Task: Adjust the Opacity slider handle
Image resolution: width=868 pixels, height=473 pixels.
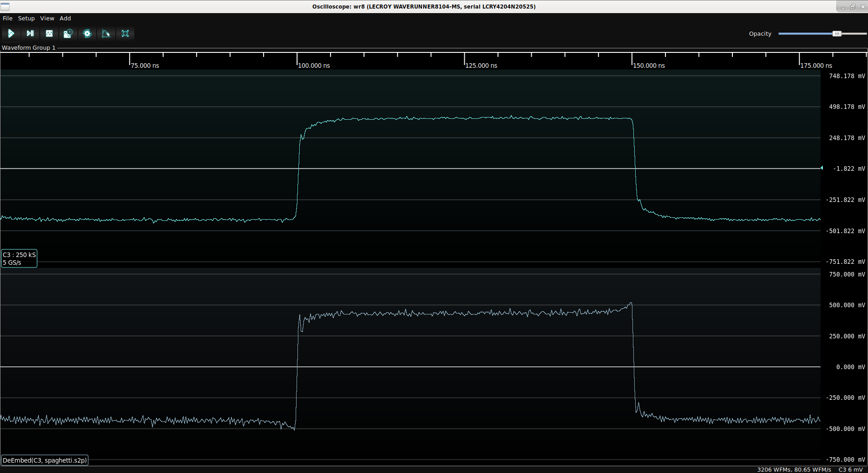Action: click(837, 34)
